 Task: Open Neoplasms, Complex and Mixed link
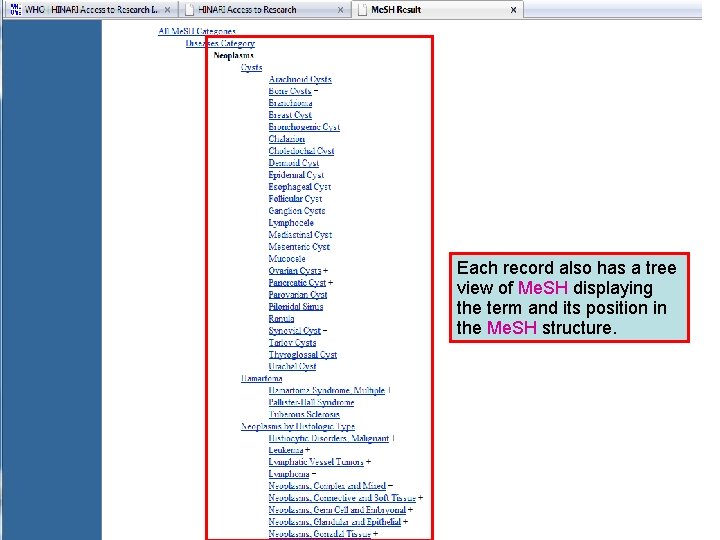(x=327, y=486)
